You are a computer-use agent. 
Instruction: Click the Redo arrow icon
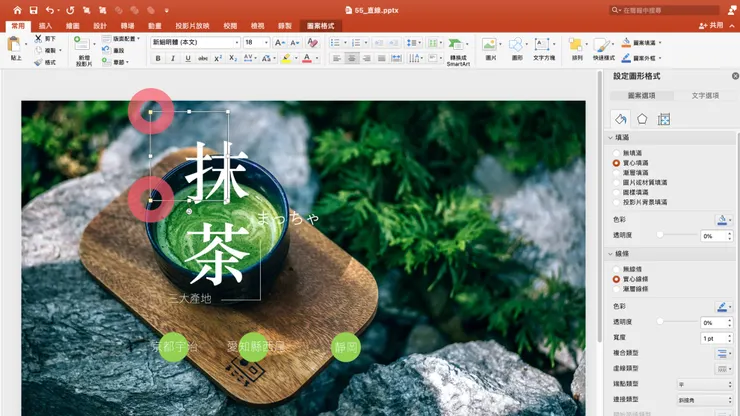(x=70, y=10)
